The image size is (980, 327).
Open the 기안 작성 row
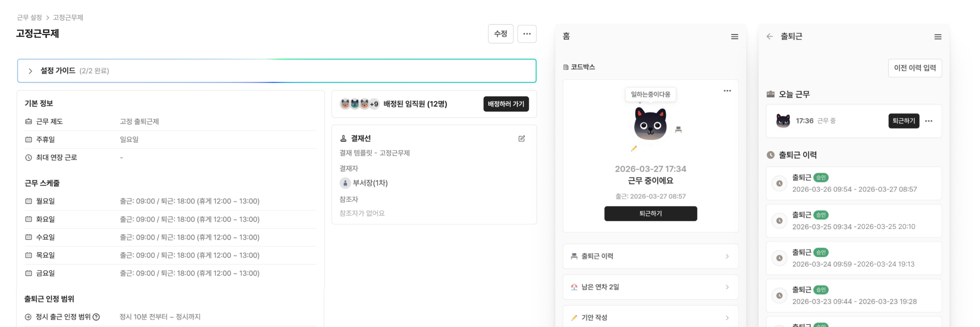[x=651, y=317]
